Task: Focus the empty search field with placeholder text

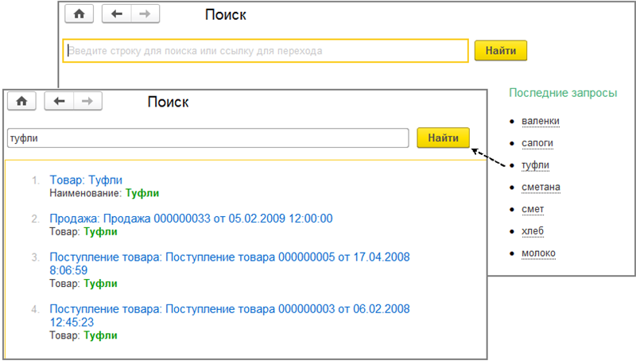Action: 266,51
